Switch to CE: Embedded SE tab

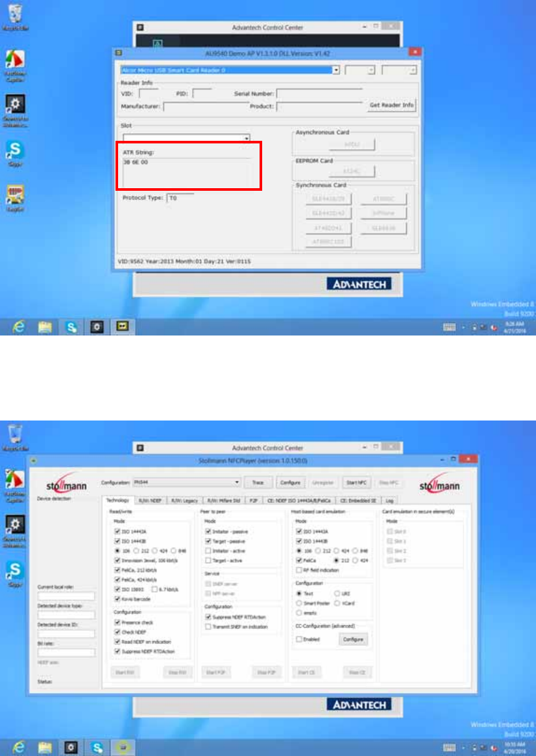coord(358,501)
